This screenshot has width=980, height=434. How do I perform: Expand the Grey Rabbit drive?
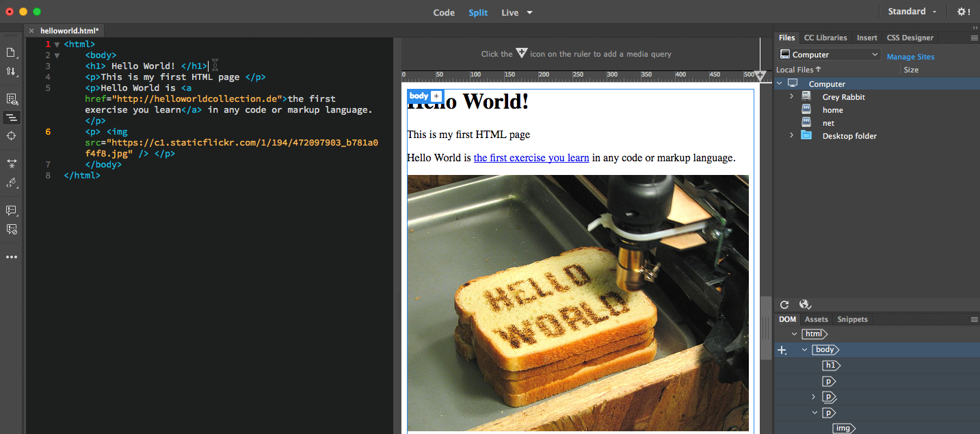(791, 97)
